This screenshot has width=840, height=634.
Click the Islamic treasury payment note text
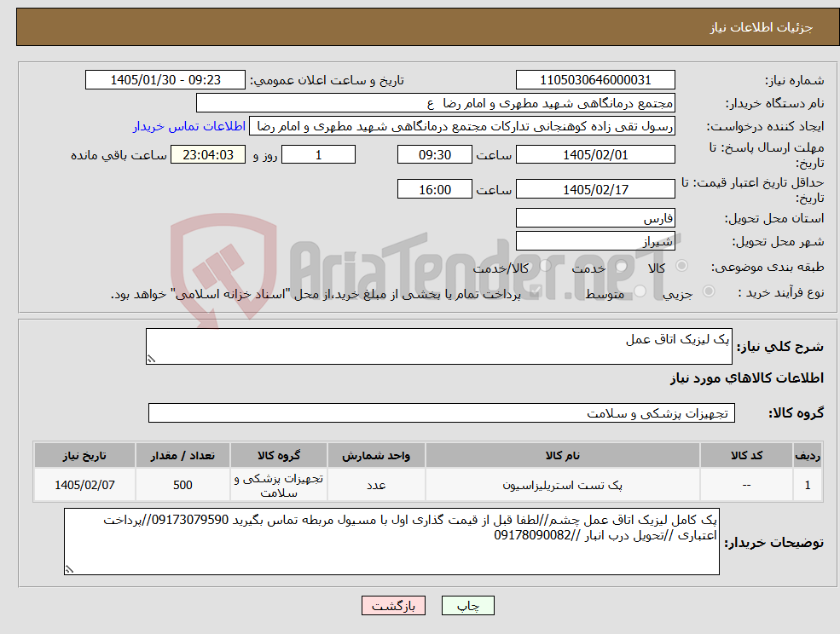click(x=316, y=294)
